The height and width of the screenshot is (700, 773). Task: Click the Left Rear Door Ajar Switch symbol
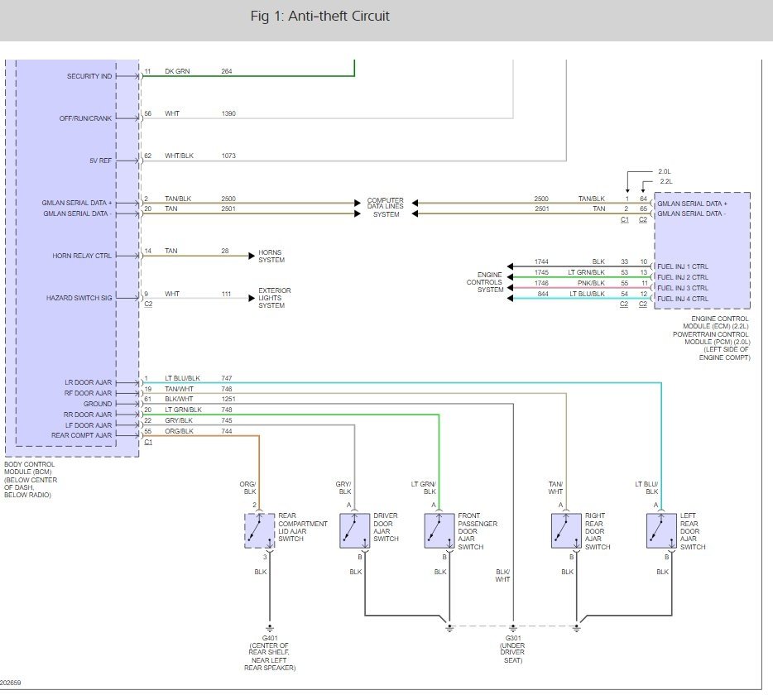(661, 530)
